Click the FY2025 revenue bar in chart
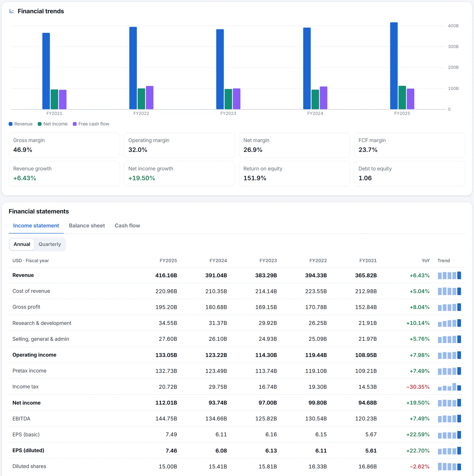This screenshot has height=476, width=474. pyautogui.click(x=394, y=66)
